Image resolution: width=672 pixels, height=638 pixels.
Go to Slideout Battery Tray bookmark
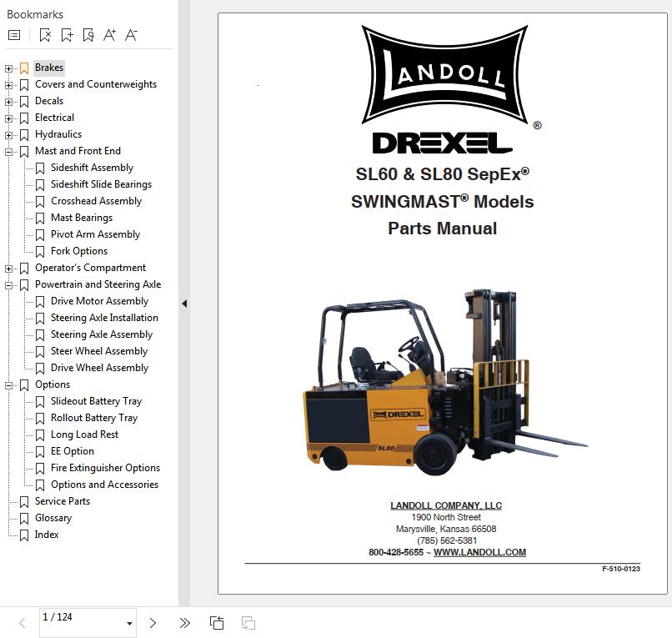point(96,401)
